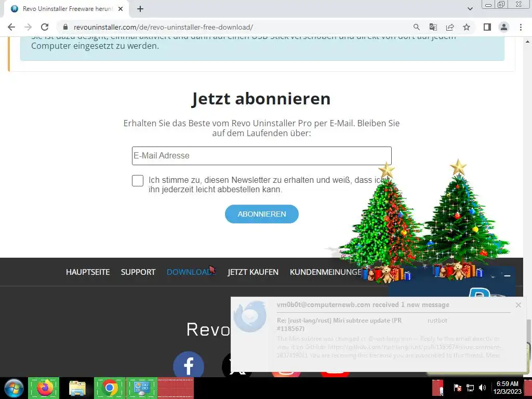Open the Chrome three-dot menu

[x=521, y=27]
